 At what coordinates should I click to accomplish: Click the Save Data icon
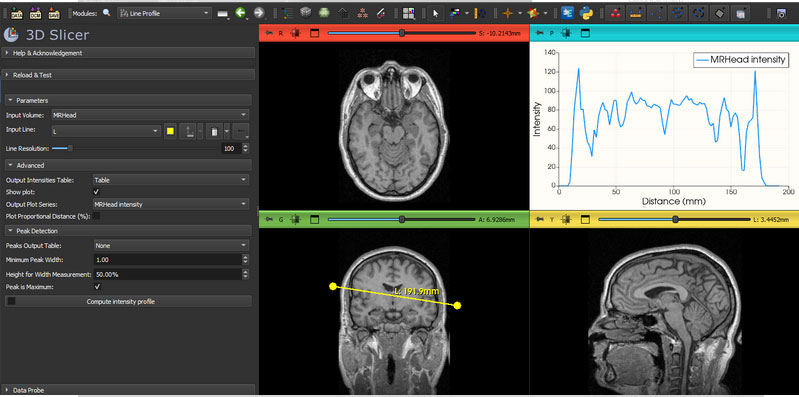[54, 14]
